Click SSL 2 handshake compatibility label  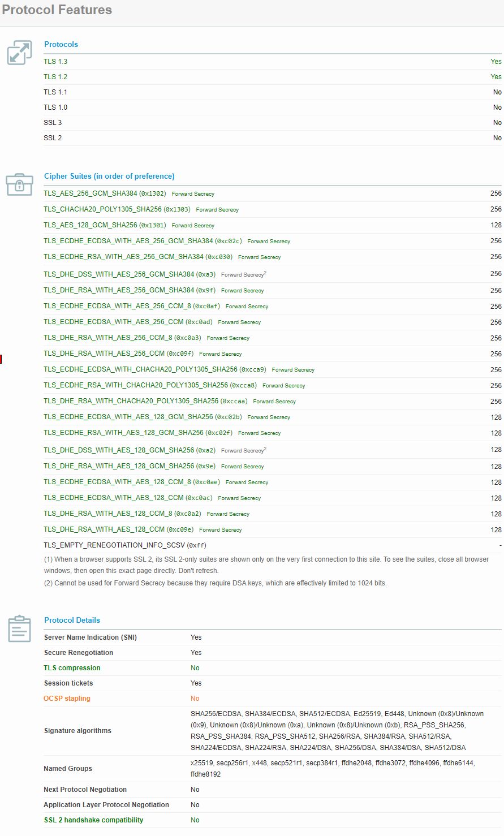[93, 820]
